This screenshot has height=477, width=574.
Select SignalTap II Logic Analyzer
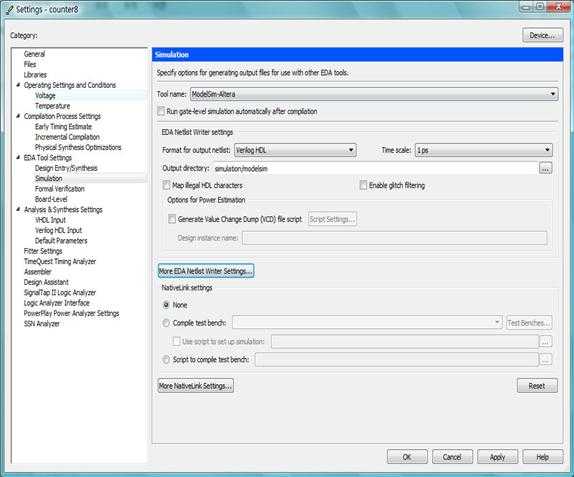60,292
